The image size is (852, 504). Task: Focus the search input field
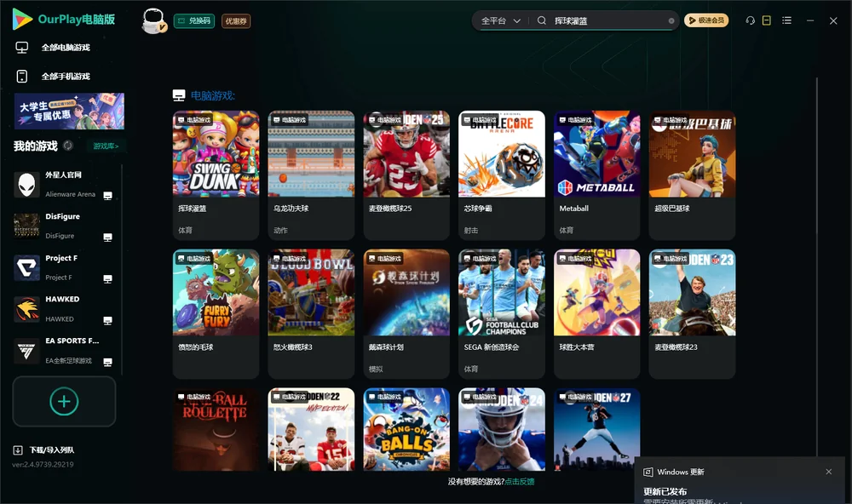point(608,20)
